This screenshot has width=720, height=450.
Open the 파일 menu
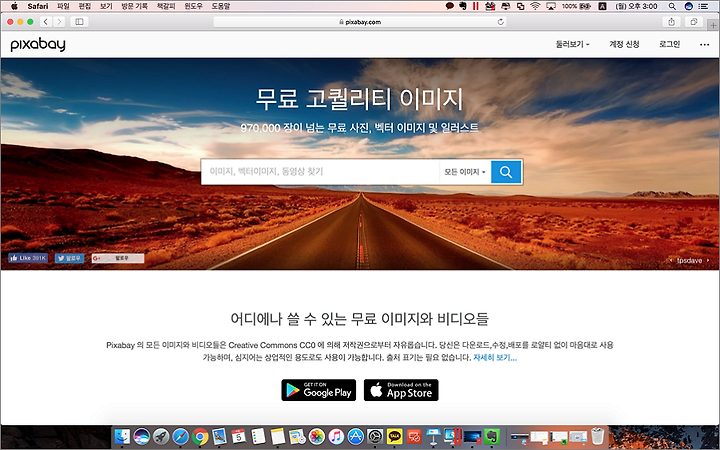point(63,6)
